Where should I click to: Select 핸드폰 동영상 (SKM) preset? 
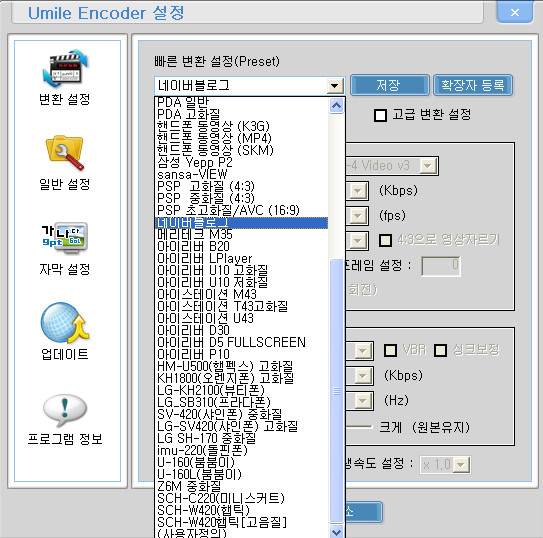pyautogui.click(x=242, y=150)
